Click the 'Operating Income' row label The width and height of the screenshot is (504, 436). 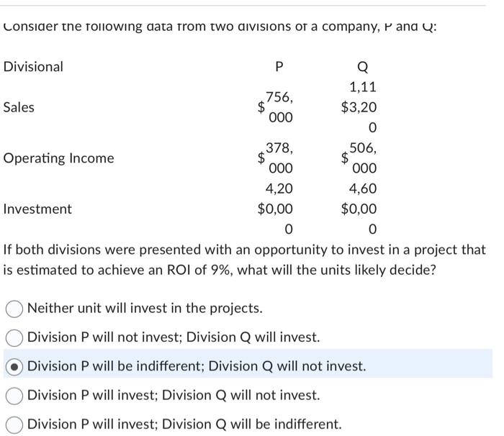(58, 158)
